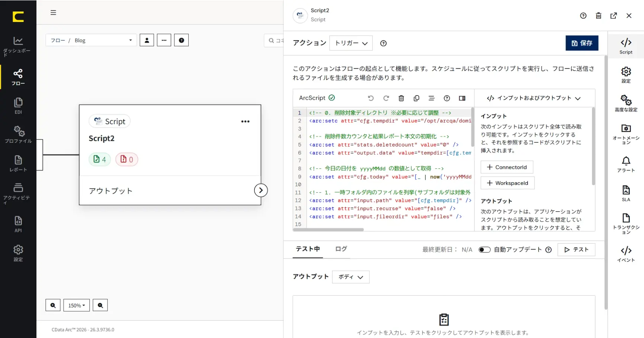
Task: Click the Script2 output arrow circle
Action: [x=261, y=190]
